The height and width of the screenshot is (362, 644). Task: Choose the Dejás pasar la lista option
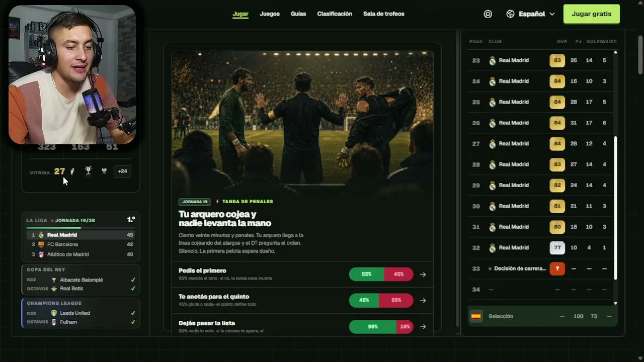(302, 326)
